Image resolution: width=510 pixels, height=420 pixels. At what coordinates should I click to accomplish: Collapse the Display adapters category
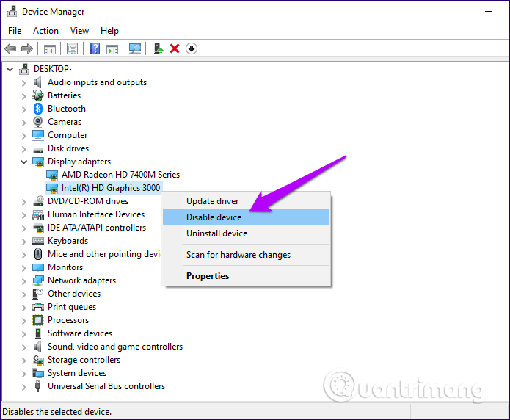(x=23, y=162)
